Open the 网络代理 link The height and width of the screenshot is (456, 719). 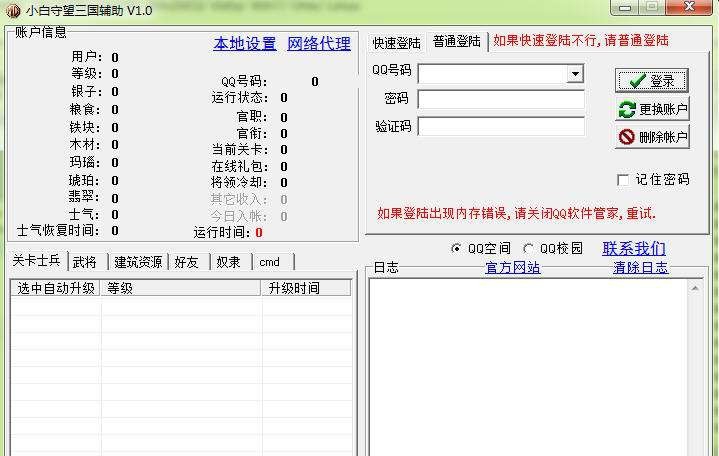[319, 44]
